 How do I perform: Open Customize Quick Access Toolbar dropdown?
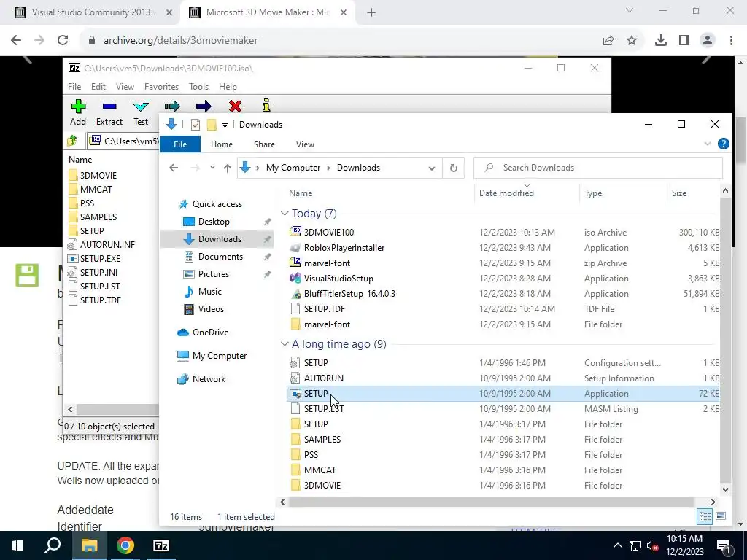click(x=225, y=125)
